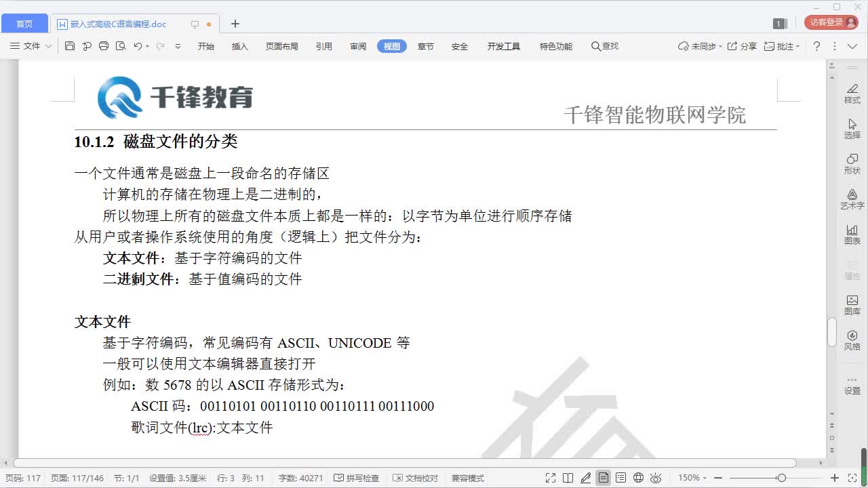Click the tab count badge button
This screenshot has height=488, width=868.
[x=780, y=24]
